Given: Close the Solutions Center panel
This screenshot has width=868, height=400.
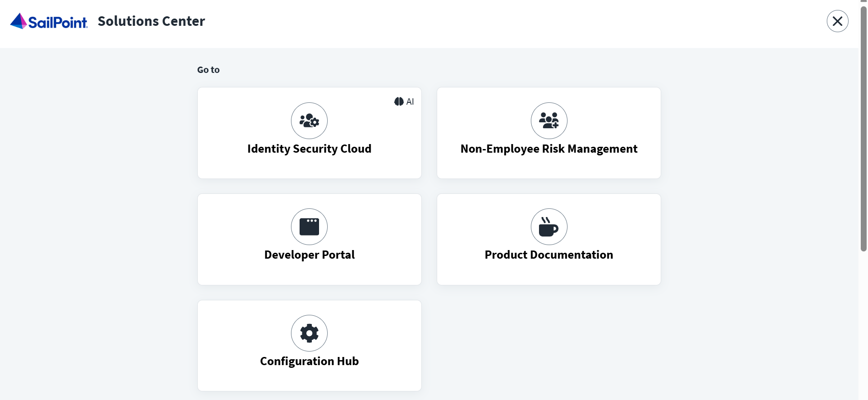Looking at the screenshot, I should coord(837,21).
